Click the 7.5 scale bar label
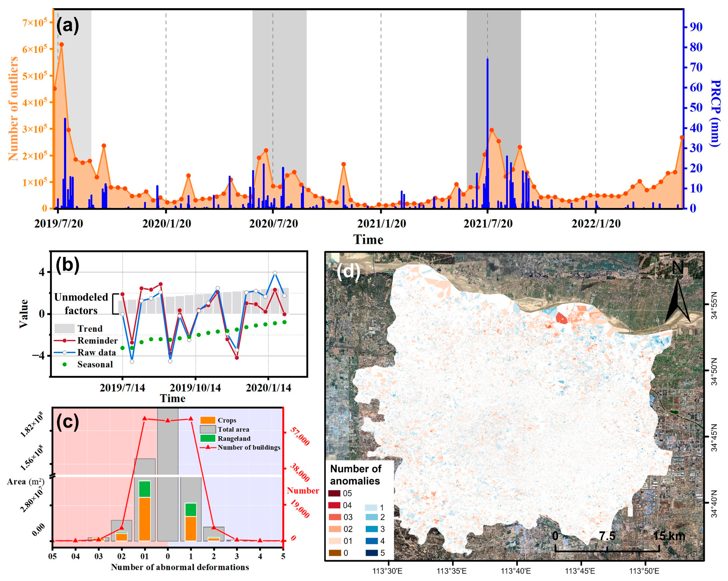The image size is (728, 581). [607, 536]
